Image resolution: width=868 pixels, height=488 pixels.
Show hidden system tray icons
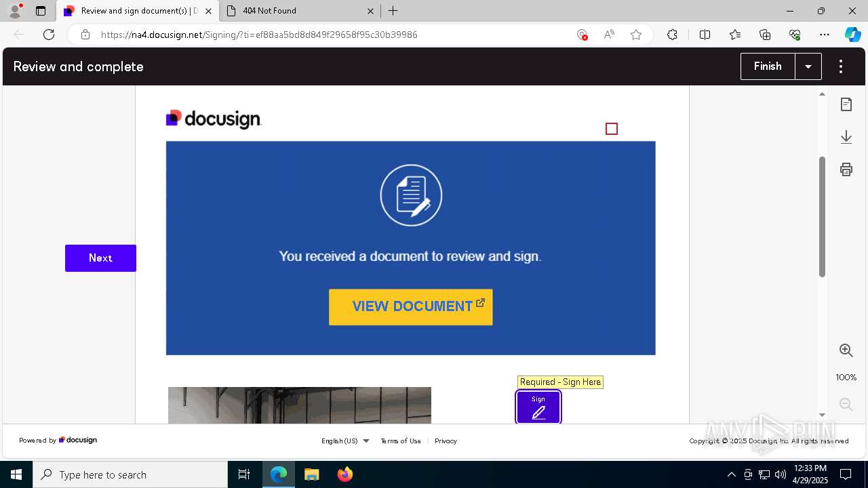click(x=731, y=474)
